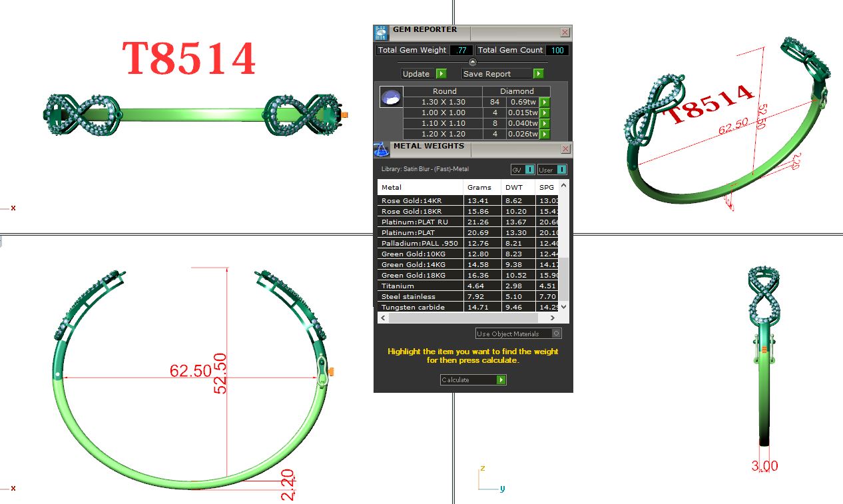Click green arrow for 1.10 X 1.10 row

545,124
